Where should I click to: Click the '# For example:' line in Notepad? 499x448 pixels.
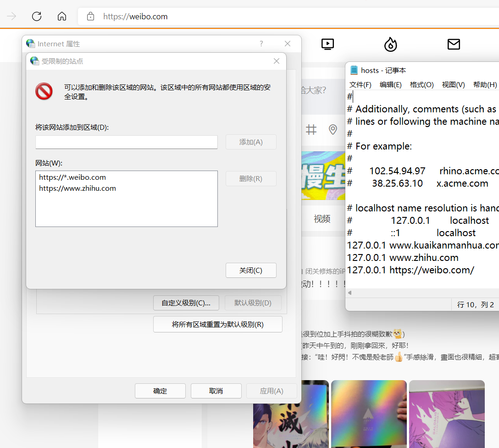(379, 146)
